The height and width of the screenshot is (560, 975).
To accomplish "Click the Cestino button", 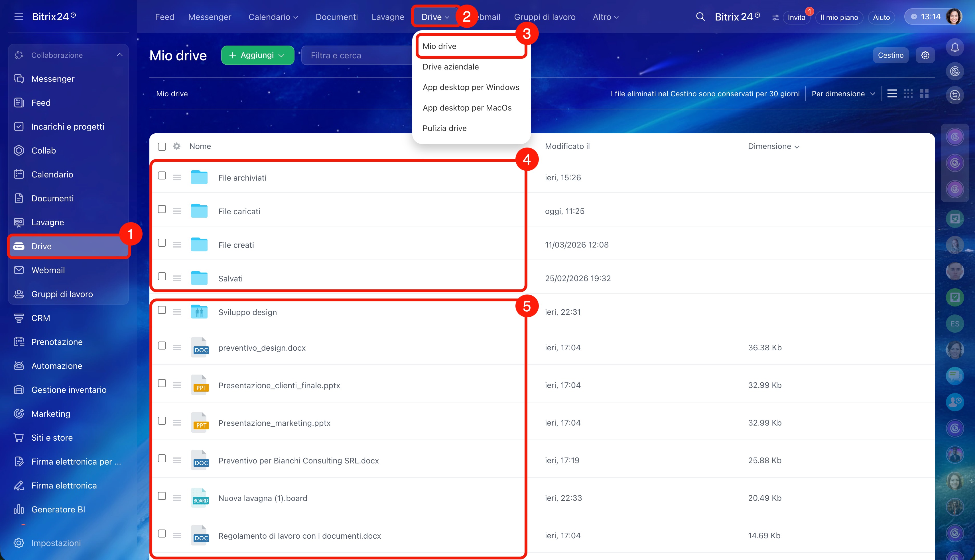I will (890, 55).
